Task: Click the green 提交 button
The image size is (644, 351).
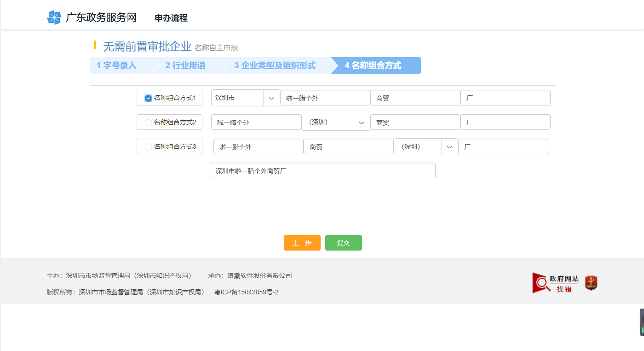Action: click(x=343, y=243)
